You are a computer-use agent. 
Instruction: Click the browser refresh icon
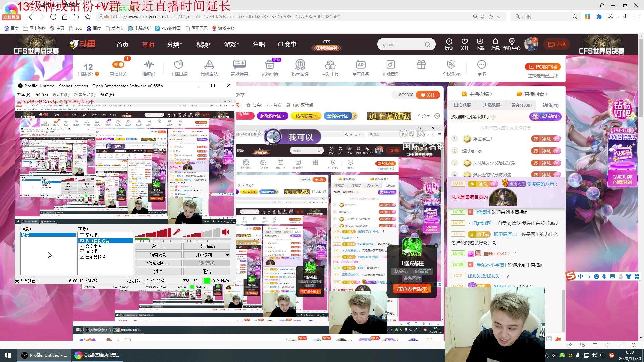click(53, 17)
